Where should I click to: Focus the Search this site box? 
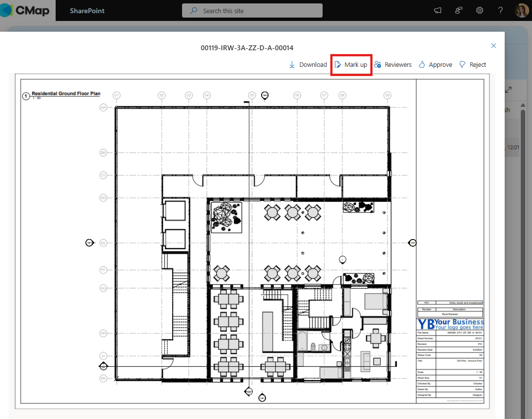pyautogui.click(x=252, y=11)
